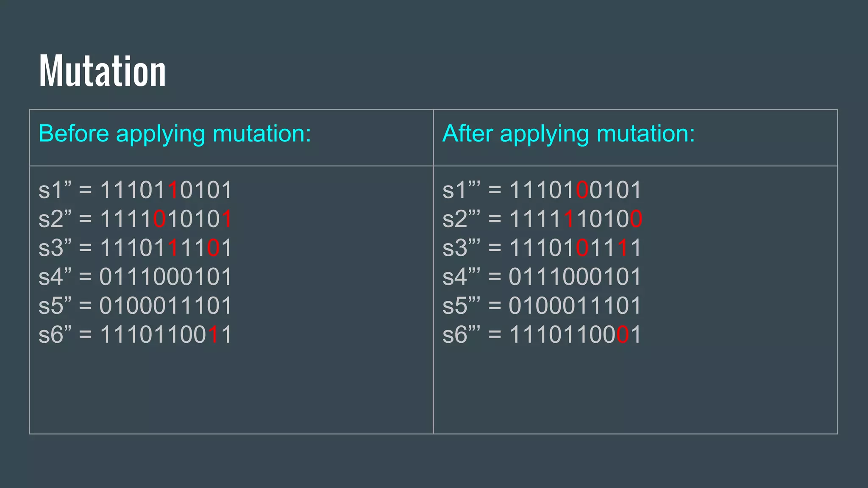The height and width of the screenshot is (488, 868).
Task: Click the s5" string before mutation
Action: pyautogui.click(x=135, y=305)
